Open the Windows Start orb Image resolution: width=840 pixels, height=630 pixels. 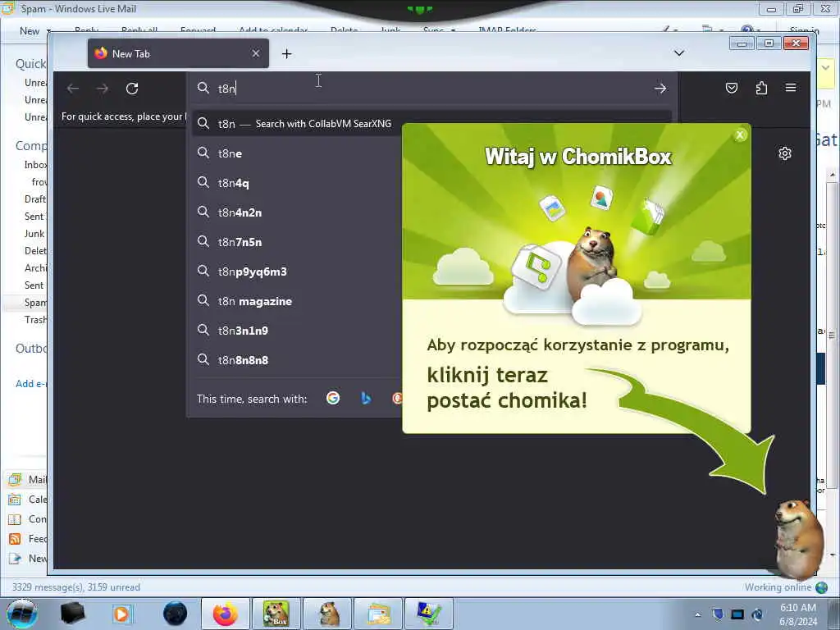pyautogui.click(x=21, y=614)
